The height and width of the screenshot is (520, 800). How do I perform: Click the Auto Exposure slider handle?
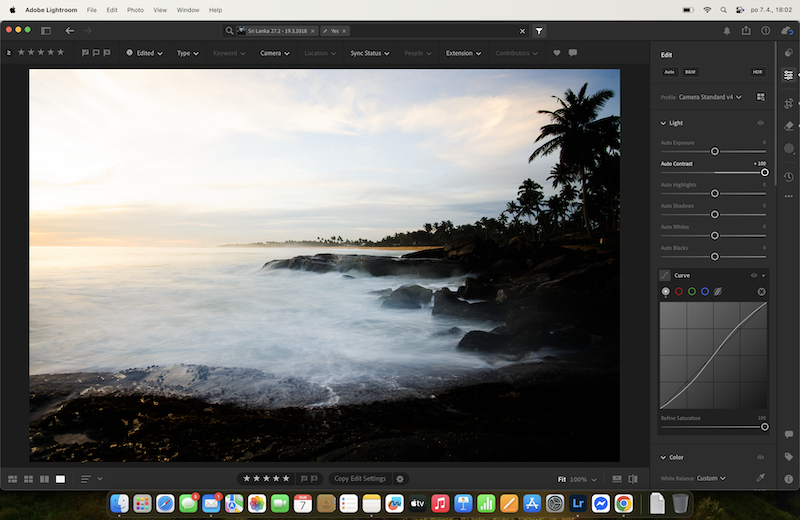(x=715, y=152)
